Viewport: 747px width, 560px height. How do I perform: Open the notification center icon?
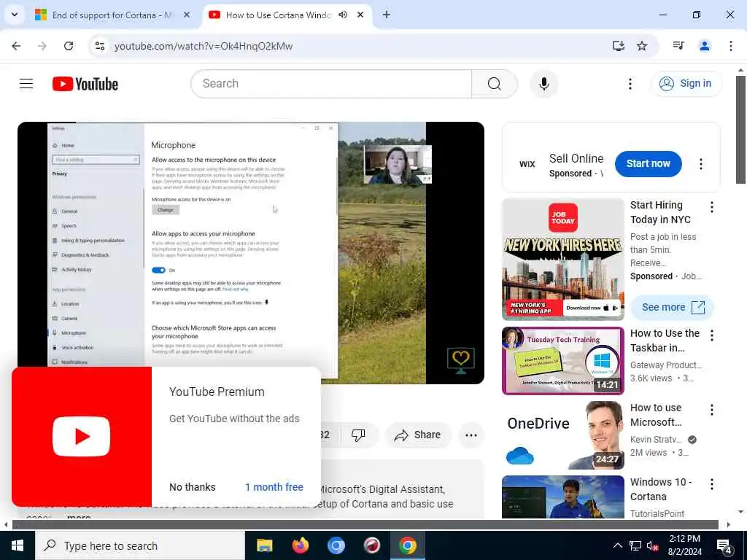pos(724,545)
